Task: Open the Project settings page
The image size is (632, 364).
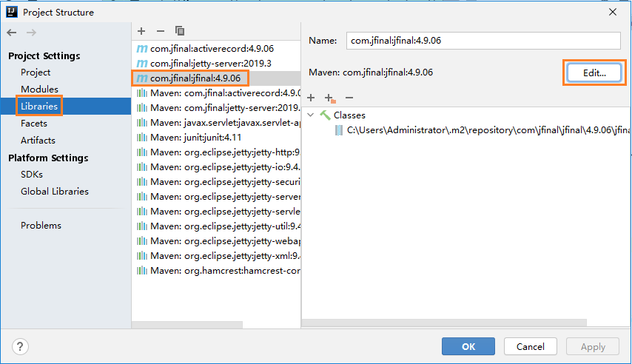Action: point(36,73)
